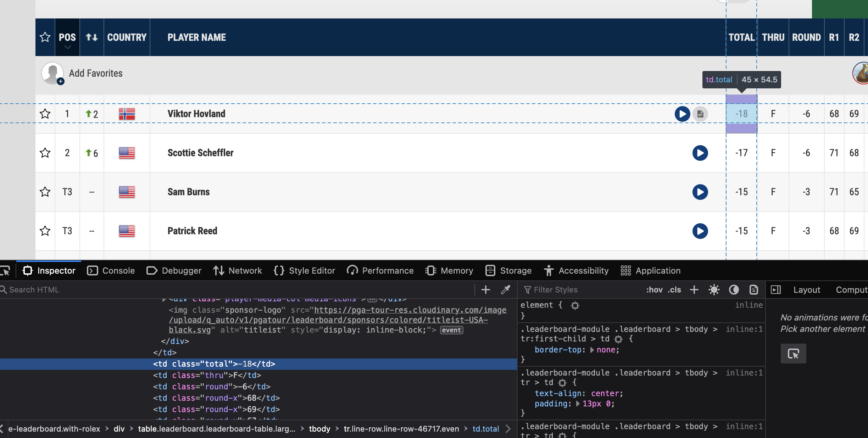
Task: Toggle the sidebar split pane icon
Action: pyautogui.click(x=776, y=290)
